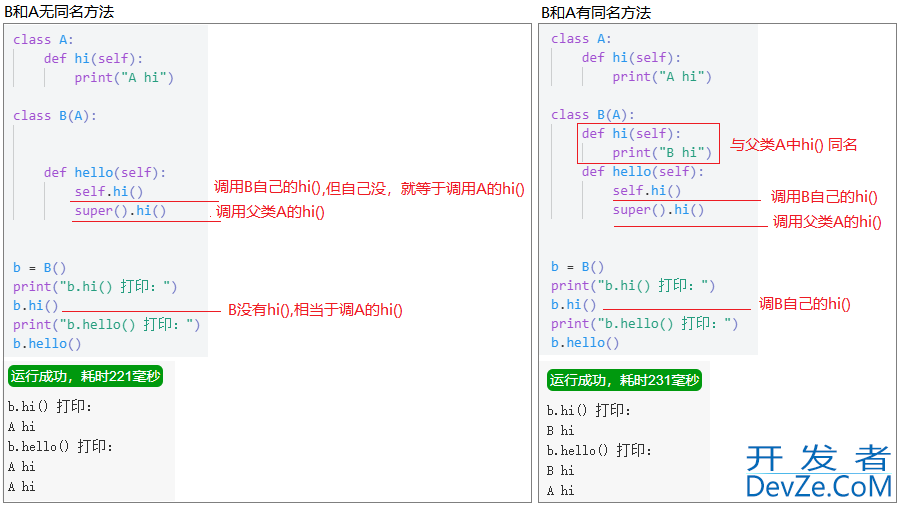Click print("A hi") in the 无同名方法 code
Viewport: 902px width, 508px height.
click(x=124, y=78)
